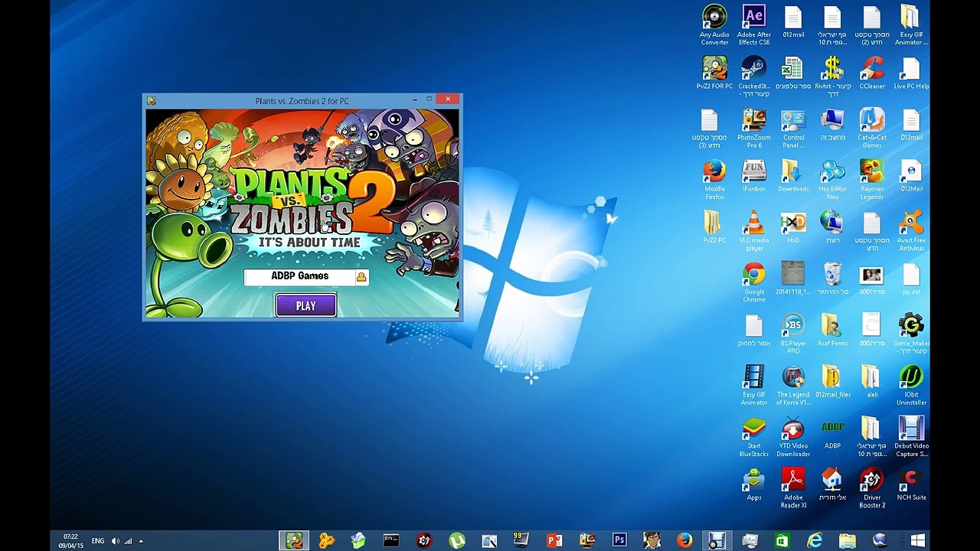The image size is (980, 551).
Task: Select the Debut Video Capture icon
Action: coord(911,436)
